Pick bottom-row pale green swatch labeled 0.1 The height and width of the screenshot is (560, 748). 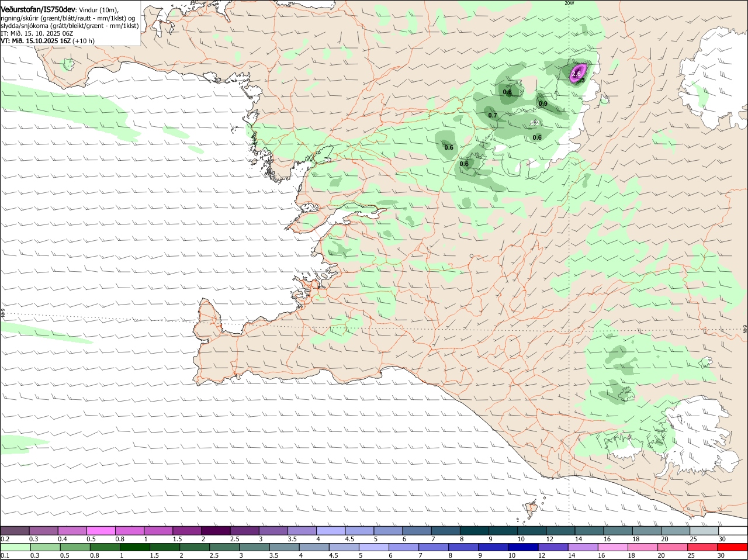[x=15, y=547]
